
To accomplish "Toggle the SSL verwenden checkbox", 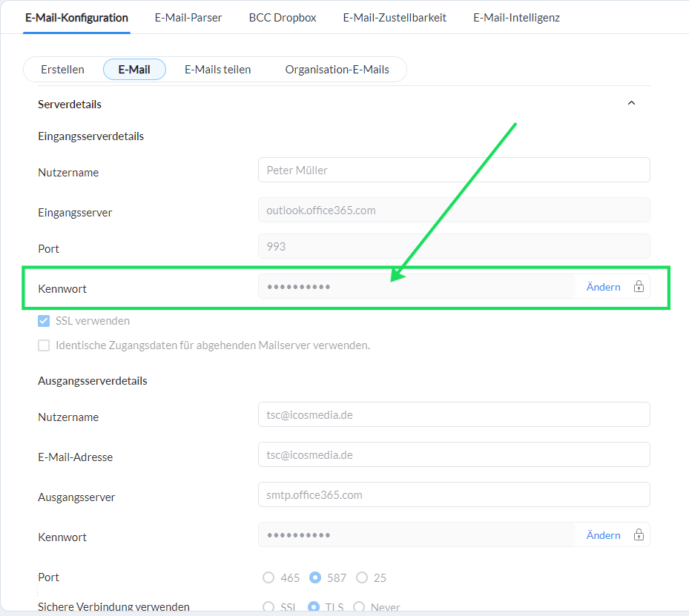I will [44, 321].
